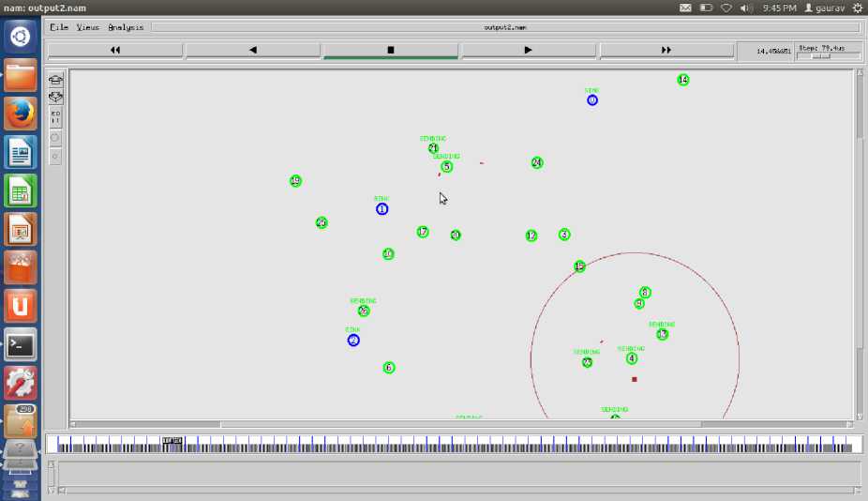Open LibreOffice Calc from the launcher
This screenshot has width=868, height=501.
pos(21,190)
